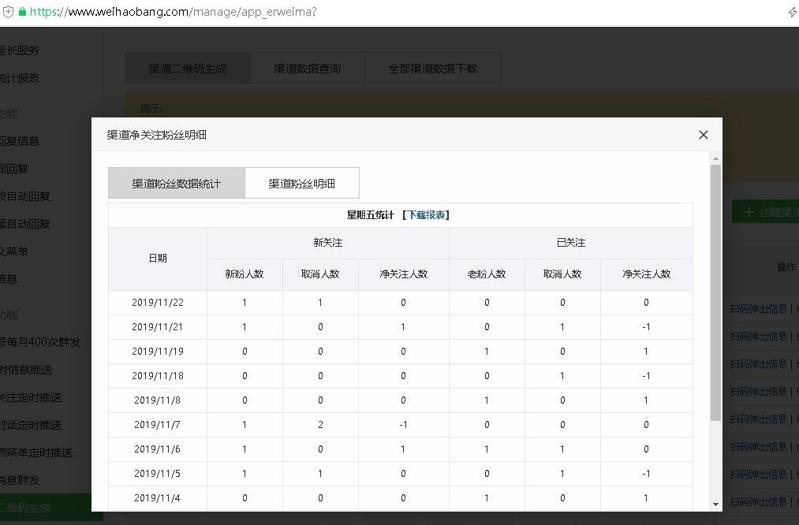Screen dimensions: 799x525
Task: Click the 已关注 group header
Action: point(571,243)
